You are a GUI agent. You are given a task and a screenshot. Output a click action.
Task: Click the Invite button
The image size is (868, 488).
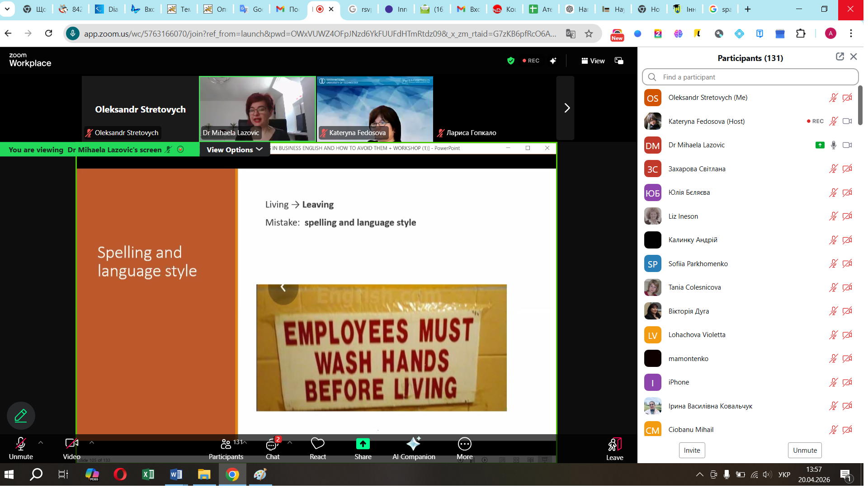point(692,450)
